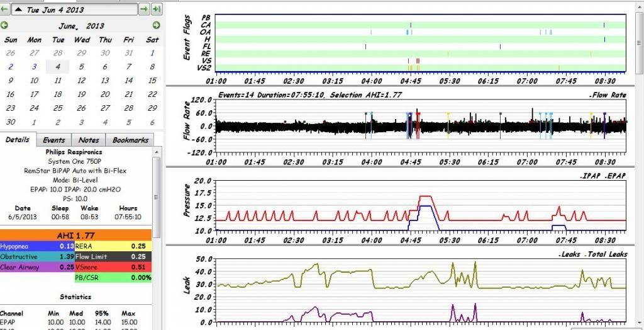Go to next day with right arrow
This screenshot has height=330, width=644.
click(143, 9)
